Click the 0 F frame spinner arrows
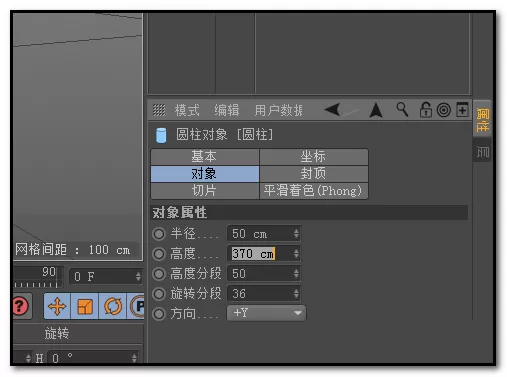Screen dimensions: 507x377 click(138, 277)
